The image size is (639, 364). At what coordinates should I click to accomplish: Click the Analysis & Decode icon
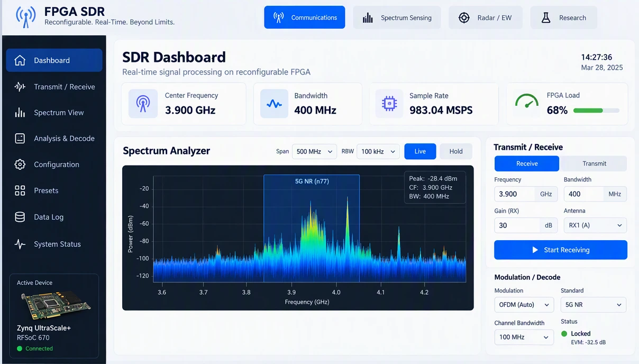point(20,139)
